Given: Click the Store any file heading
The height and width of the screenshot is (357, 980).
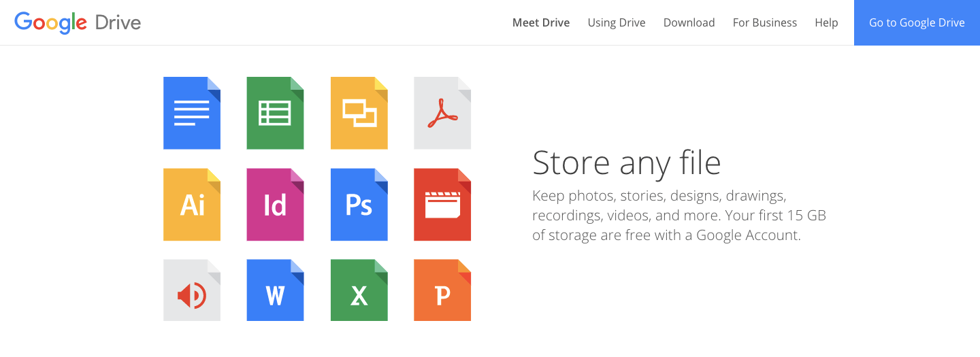Looking at the screenshot, I should point(626,163).
